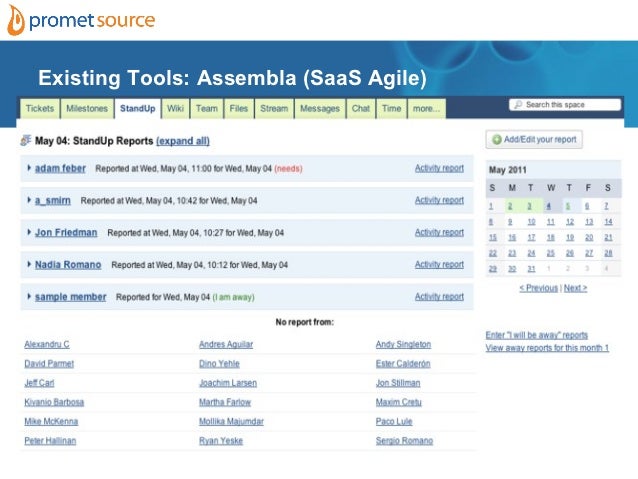Screen dimensions: 638x479
Task: Open Jon Friedman's profile link
Action: click(x=66, y=232)
